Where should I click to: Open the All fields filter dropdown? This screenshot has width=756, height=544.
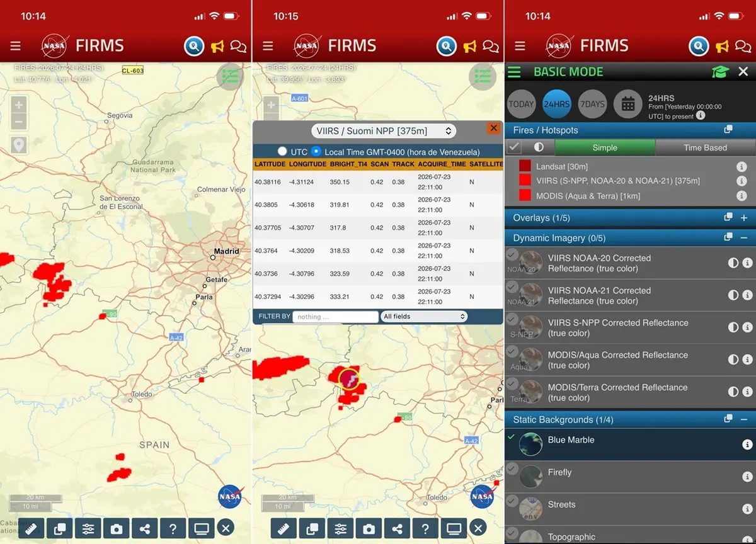(x=424, y=317)
